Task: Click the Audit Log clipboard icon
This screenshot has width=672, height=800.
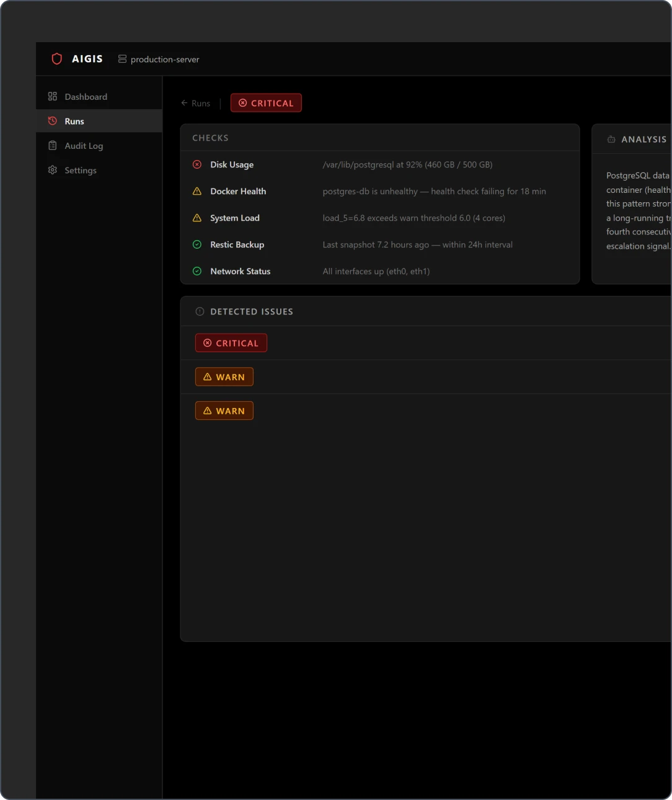Action: pyautogui.click(x=53, y=145)
